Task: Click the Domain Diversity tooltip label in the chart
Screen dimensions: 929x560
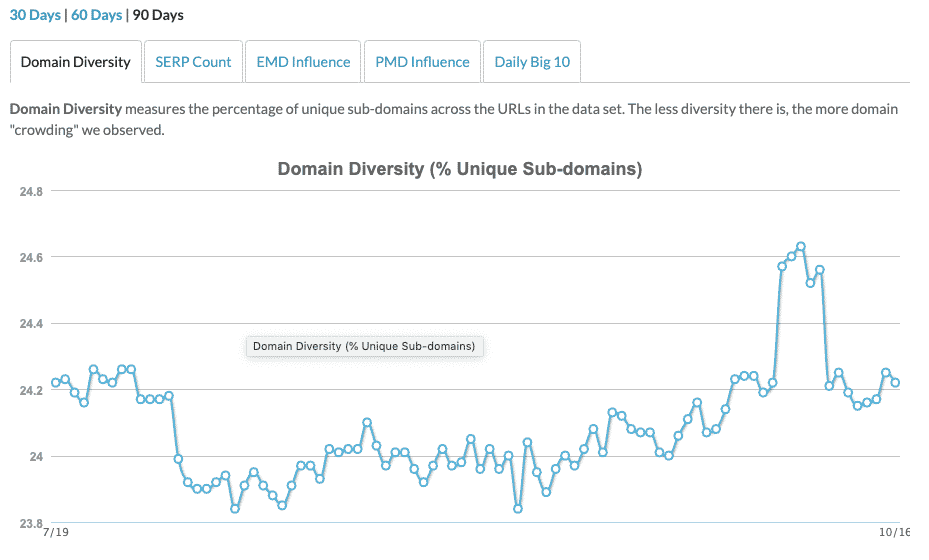Action: pos(364,346)
